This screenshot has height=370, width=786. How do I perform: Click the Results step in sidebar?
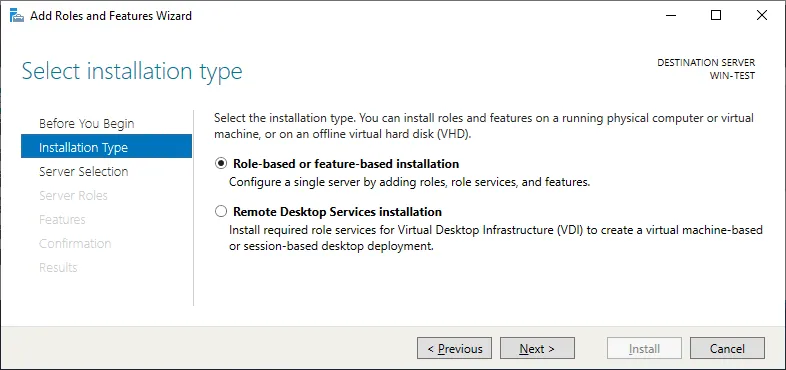click(x=58, y=268)
